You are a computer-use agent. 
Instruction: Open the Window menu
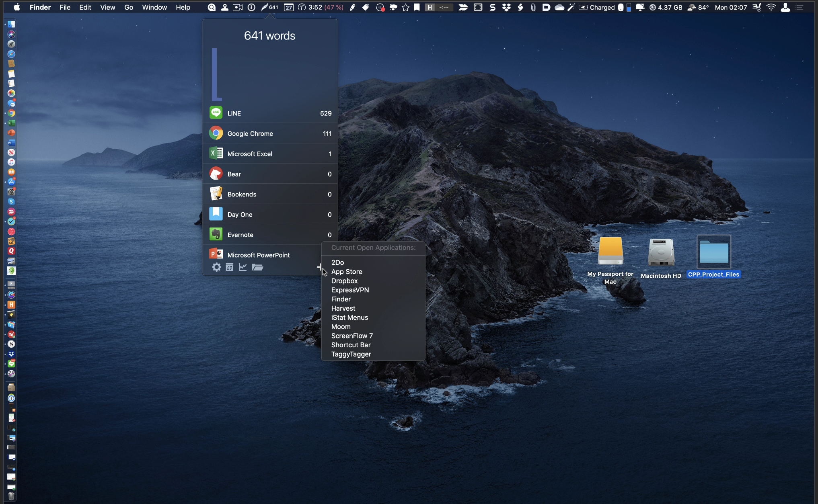point(154,7)
